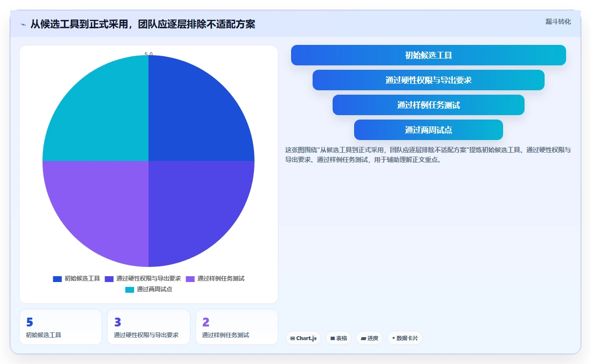Click the lightning icon beside the title
Viewport: 591px width, 364px height.
pos(23,24)
